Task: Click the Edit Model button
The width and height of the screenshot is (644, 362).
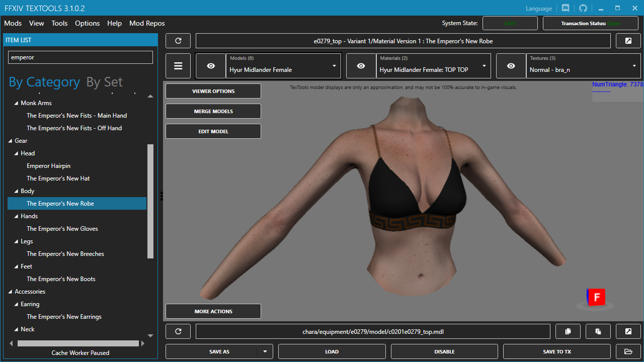Action: point(213,131)
